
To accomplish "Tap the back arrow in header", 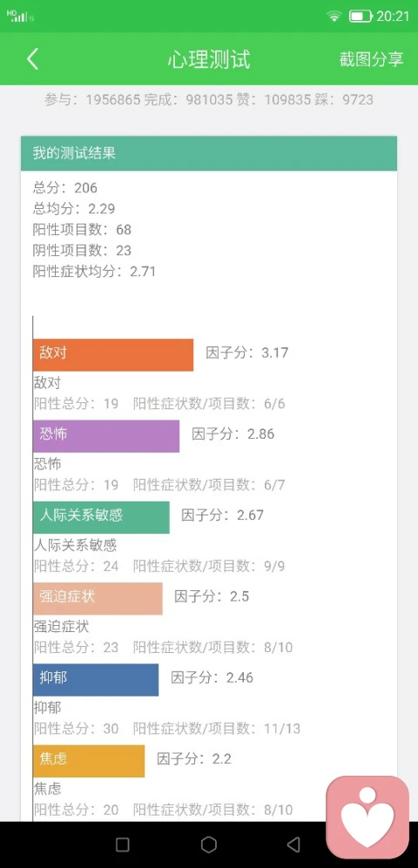I will point(33,59).
